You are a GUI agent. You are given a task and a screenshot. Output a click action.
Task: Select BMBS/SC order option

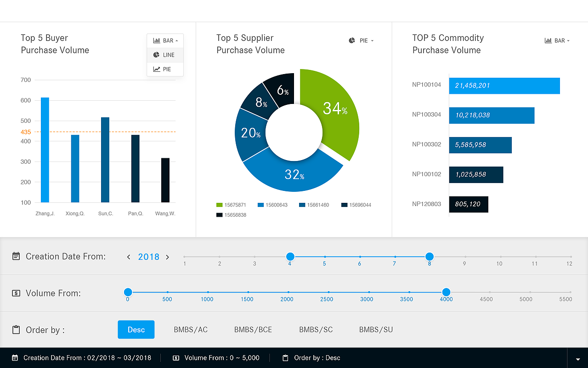(x=316, y=329)
